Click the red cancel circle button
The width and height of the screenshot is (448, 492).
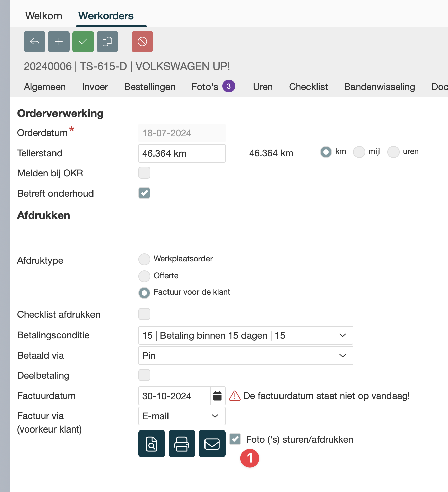(x=142, y=42)
